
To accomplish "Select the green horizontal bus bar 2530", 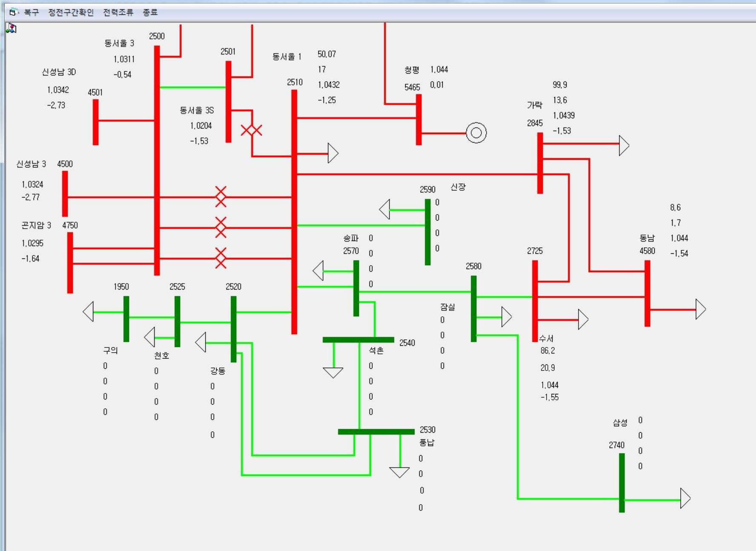I will coord(376,432).
